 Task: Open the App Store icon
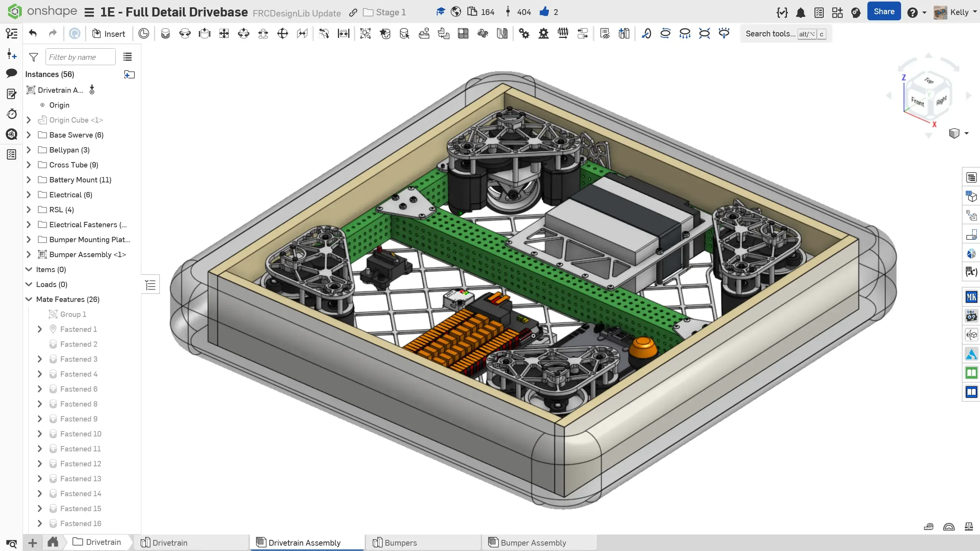[837, 13]
